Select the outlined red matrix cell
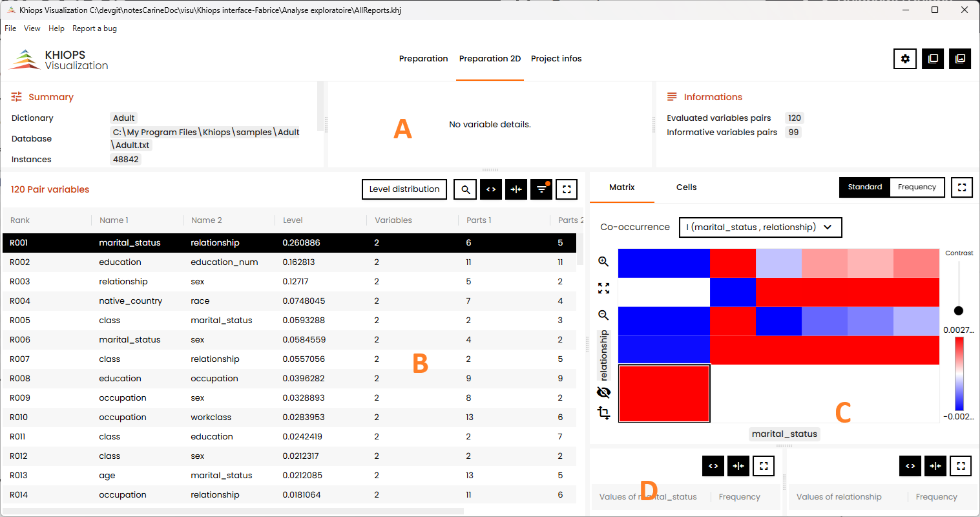Image resolution: width=980 pixels, height=517 pixels. (x=664, y=394)
